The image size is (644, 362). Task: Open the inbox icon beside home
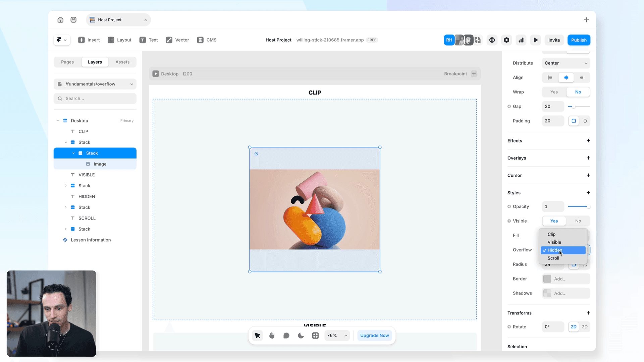73,20
